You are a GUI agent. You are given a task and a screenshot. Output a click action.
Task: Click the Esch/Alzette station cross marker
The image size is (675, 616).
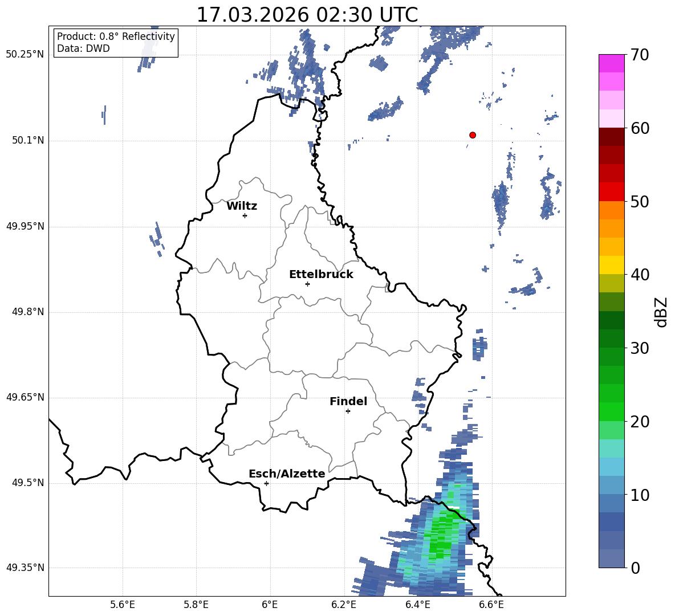(x=266, y=483)
